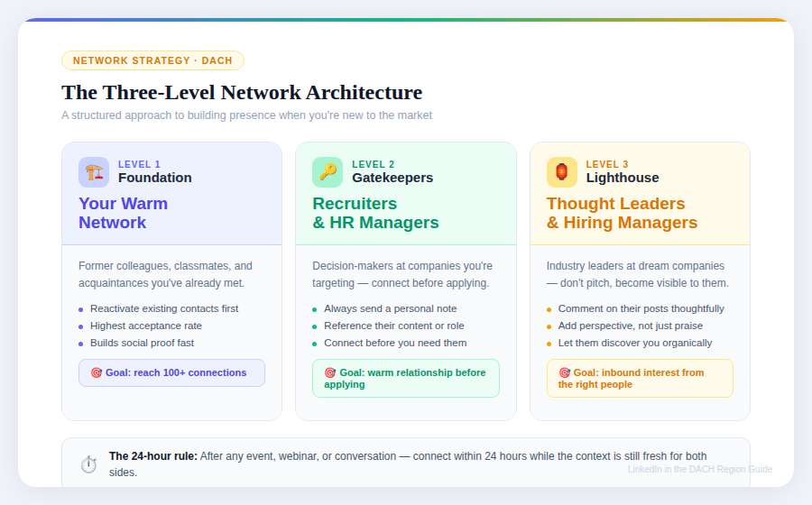The width and height of the screenshot is (812, 505).
Task: Select the "Goal: warm relationship before applying" box
Action: tap(405, 378)
